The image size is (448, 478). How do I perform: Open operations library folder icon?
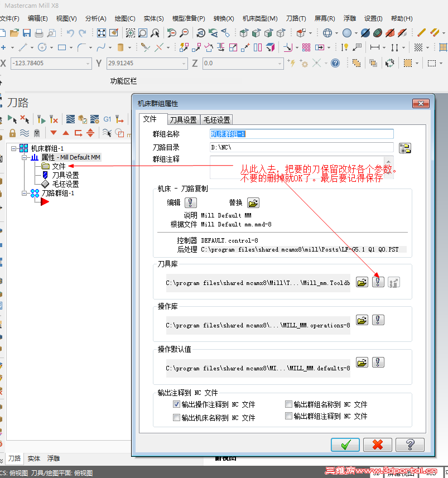point(362,320)
